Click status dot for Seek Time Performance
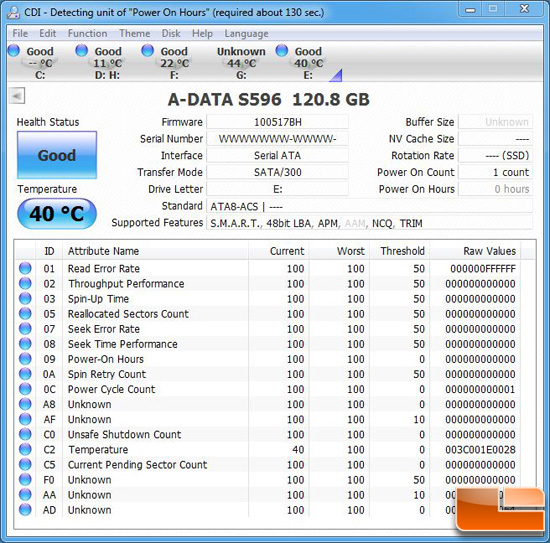The image size is (550, 543). [x=25, y=344]
